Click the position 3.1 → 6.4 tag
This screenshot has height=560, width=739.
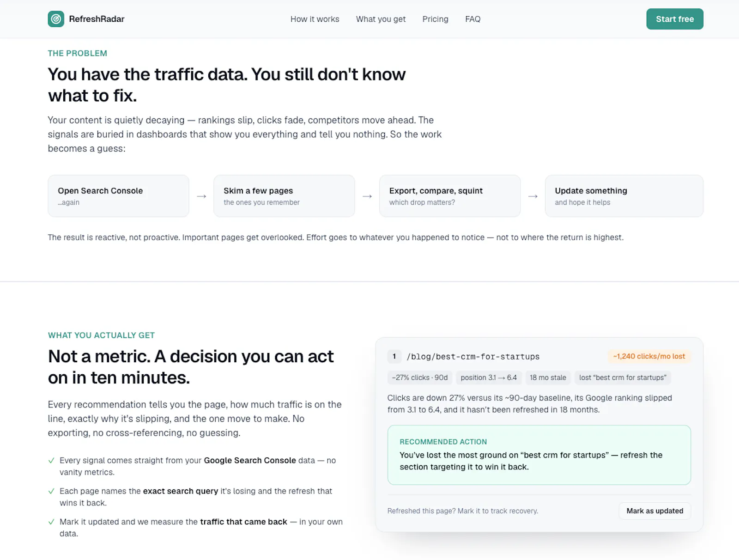click(x=489, y=377)
